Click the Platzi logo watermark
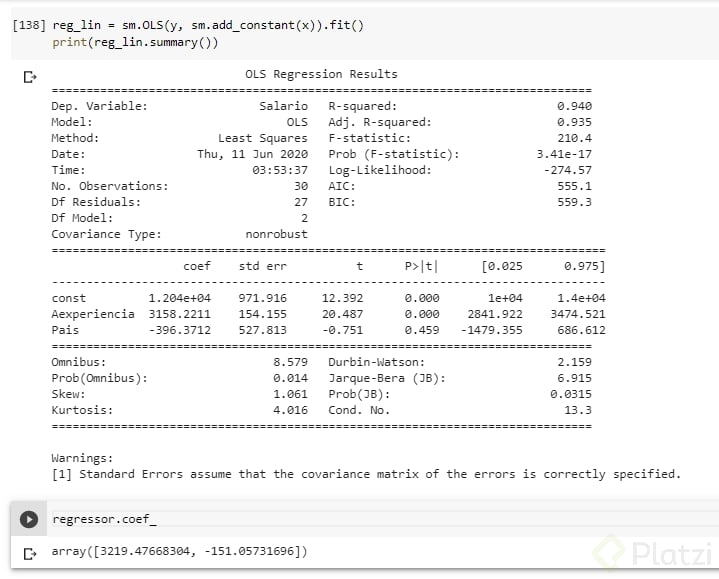Viewport: 719px width, 579px height. click(x=652, y=551)
